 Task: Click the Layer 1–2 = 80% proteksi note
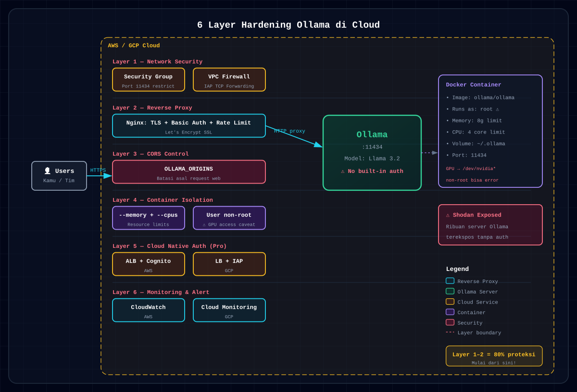click(494, 356)
